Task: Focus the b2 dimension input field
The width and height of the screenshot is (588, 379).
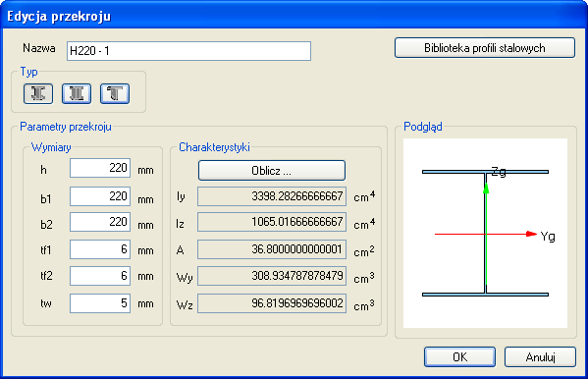Action: tap(100, 222)
